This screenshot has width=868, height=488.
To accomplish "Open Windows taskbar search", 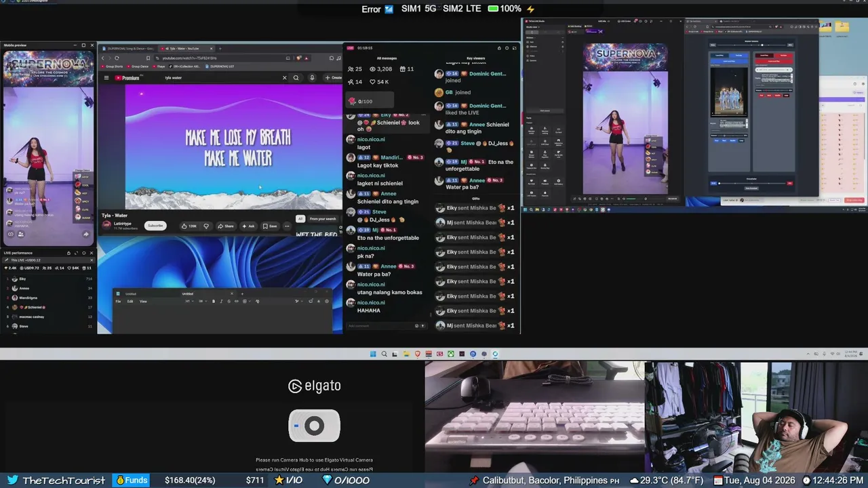I will click(x=384, y=354).
